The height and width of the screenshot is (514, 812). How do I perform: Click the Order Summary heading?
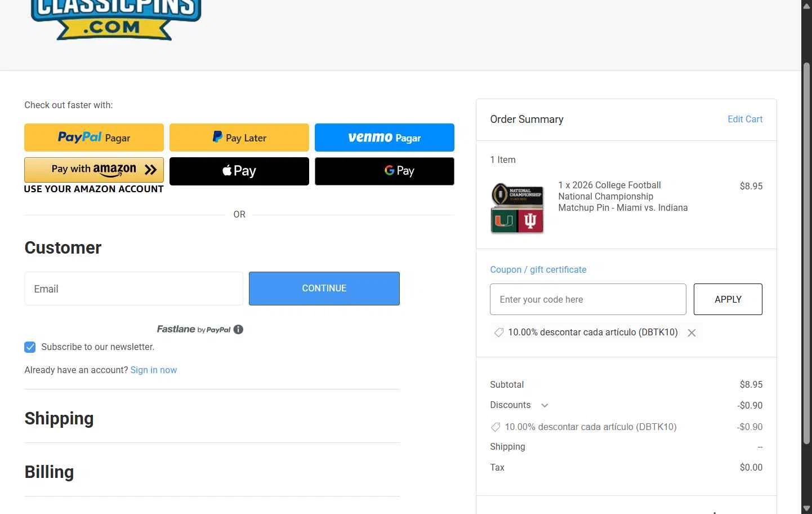(527, 119)
